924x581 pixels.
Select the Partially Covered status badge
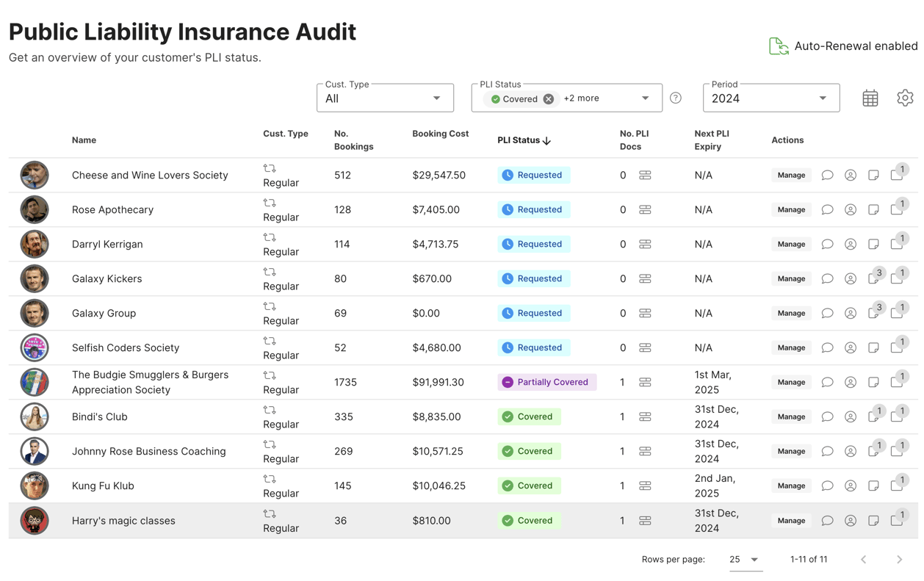(x=546, y=382)
